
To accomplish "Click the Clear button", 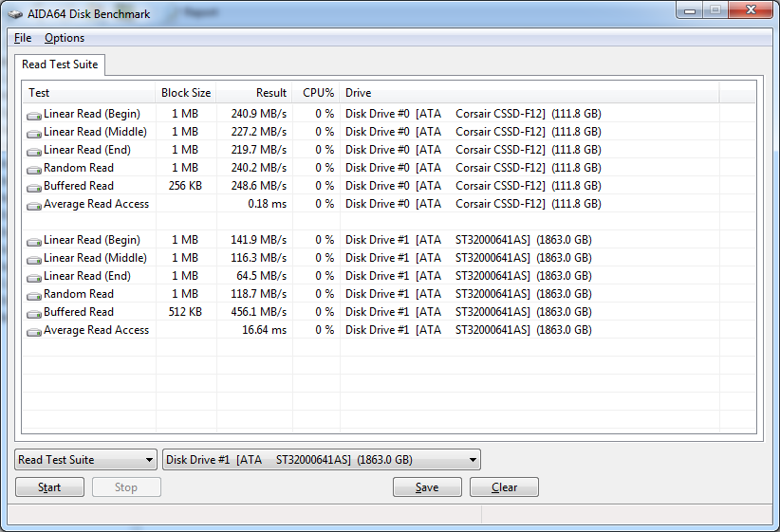I will 504,487.
